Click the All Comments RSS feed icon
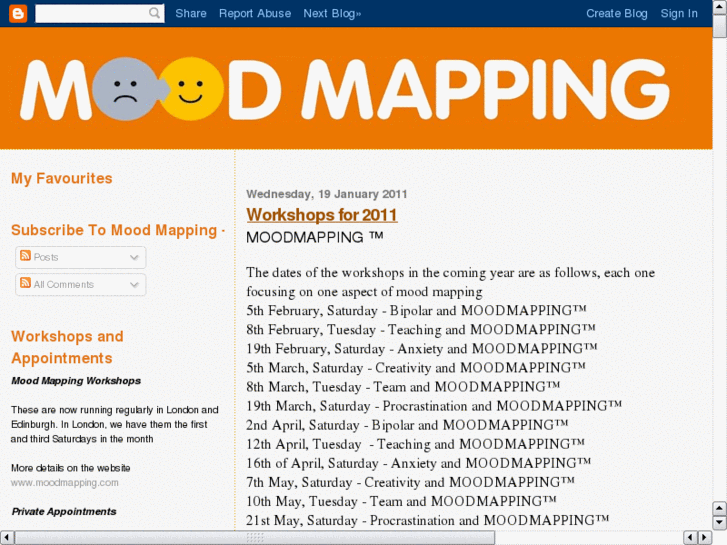727x545 pixels. point(26,283)
